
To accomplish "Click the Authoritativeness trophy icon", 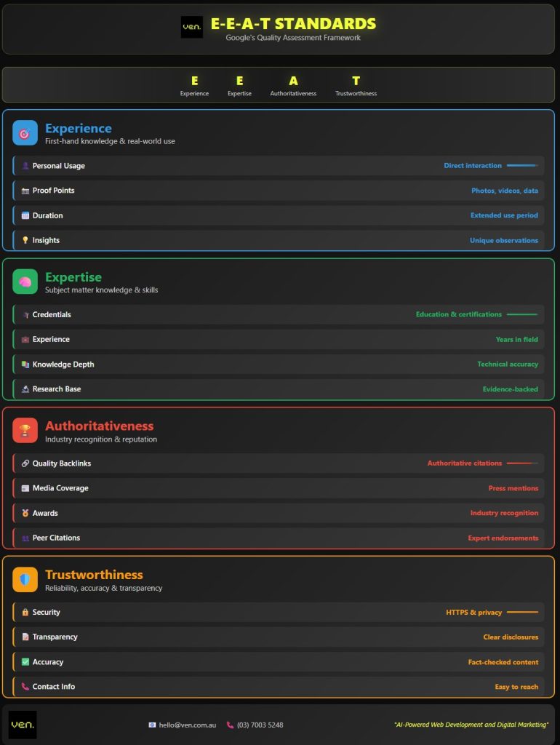I will 25,431.
